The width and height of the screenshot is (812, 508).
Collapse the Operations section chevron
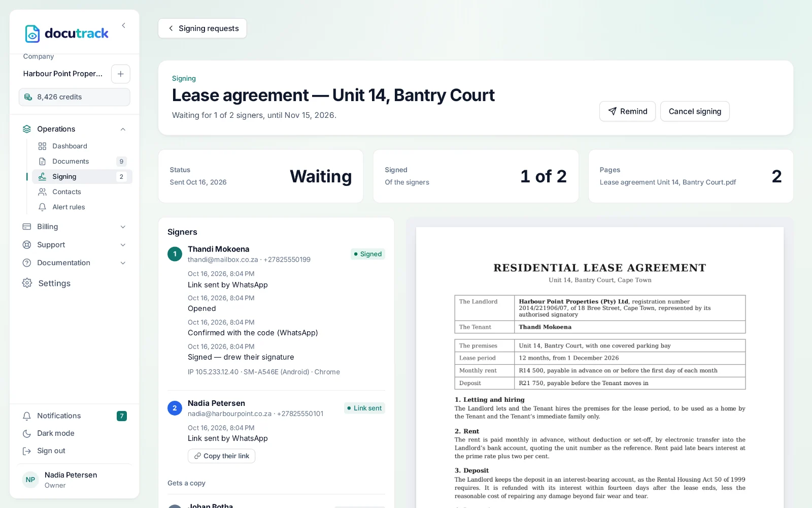[x=123, y=129]
